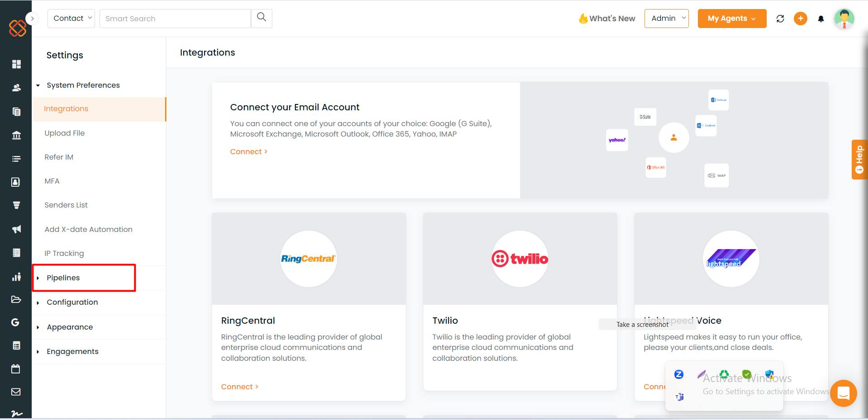This screenshot has height=420, width=868.
Task: Expand the Appearance settings section
Action: click(70, 327)
